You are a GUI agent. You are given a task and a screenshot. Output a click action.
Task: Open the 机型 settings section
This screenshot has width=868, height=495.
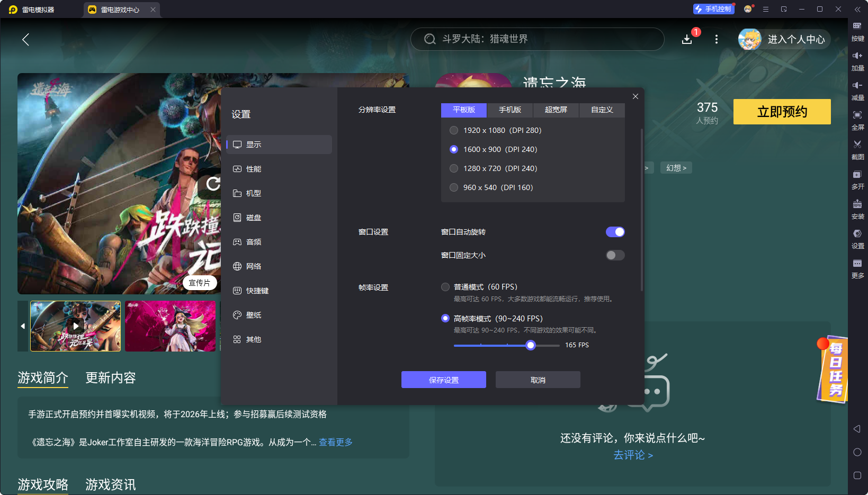(x=279, y=193)
